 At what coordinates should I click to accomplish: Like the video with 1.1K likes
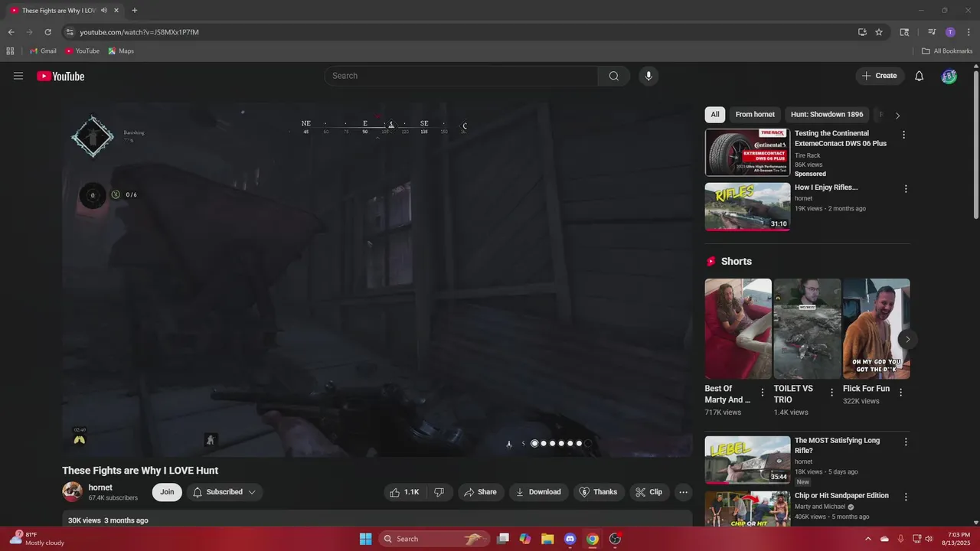405,492
